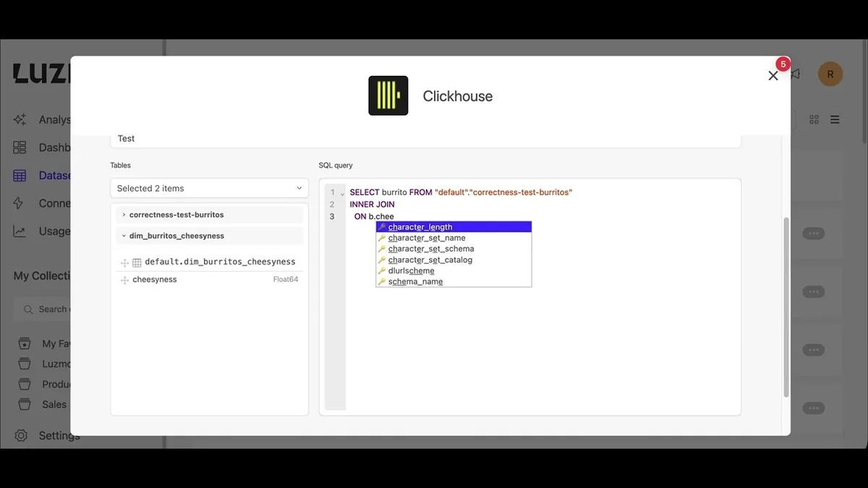The height and width of the screenshot is (488, 868).
Task: Click the default.dim_burritos_cheesyness table name
Action: [220, 262]
